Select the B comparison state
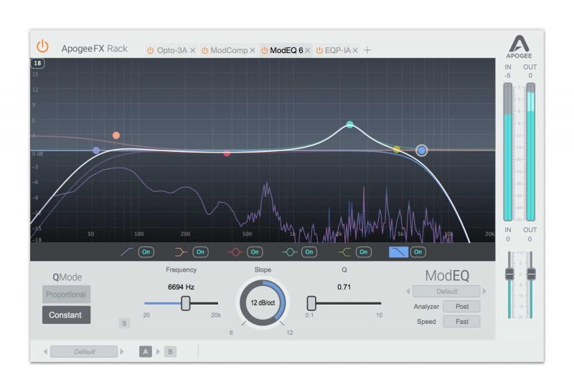The image size is (574, 392). [x=170, y=351]
